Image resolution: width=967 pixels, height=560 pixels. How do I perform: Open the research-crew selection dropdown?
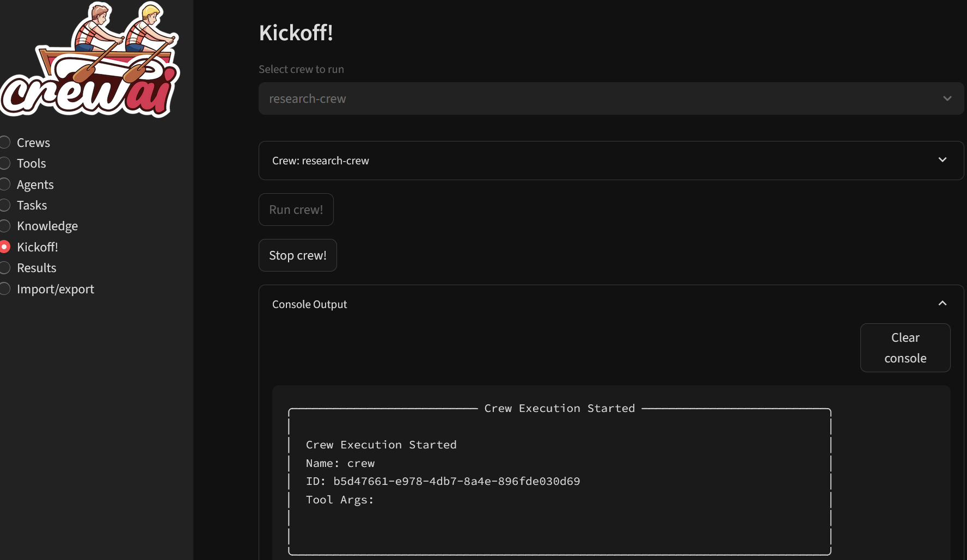(611, 99)
